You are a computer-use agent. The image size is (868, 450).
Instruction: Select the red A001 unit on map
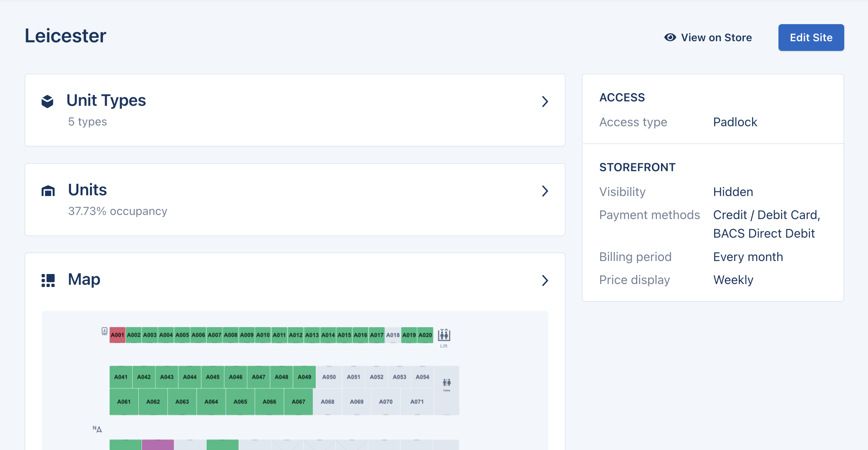pos(117,335)
